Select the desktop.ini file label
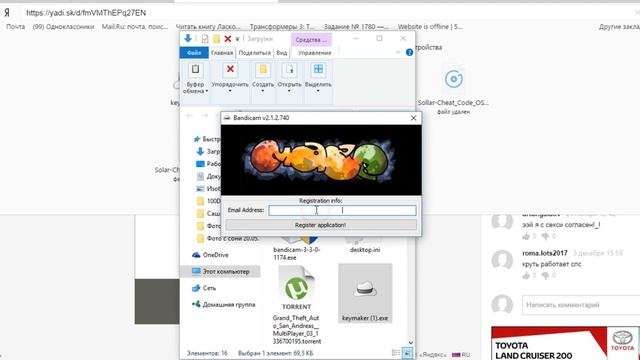 pos(365,250)
